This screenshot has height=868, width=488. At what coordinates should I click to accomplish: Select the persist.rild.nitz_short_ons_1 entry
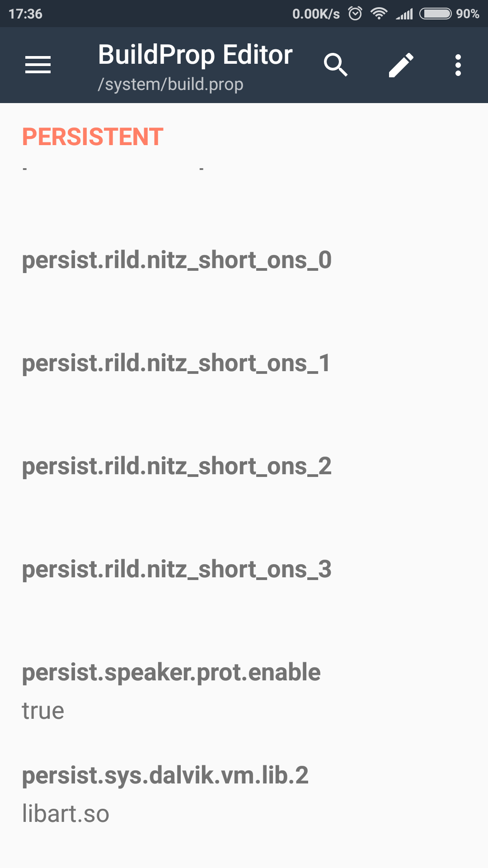[x=176, y=363]
